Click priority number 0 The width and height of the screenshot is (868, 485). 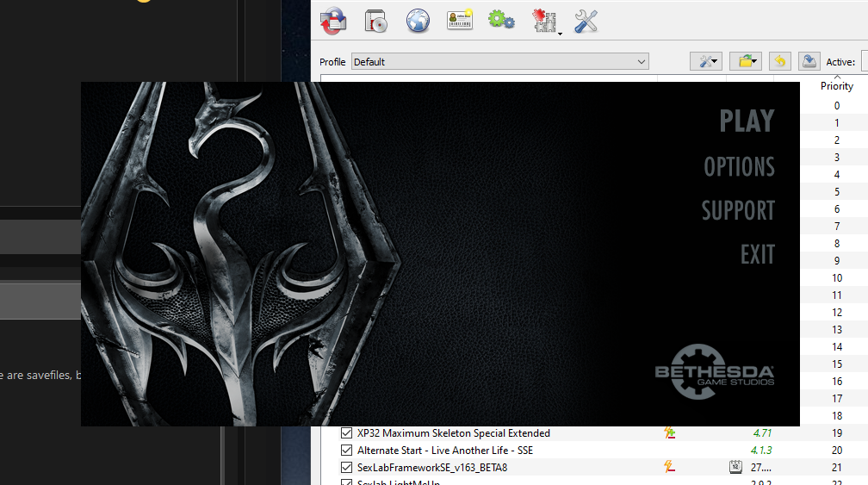click(836, 106)
